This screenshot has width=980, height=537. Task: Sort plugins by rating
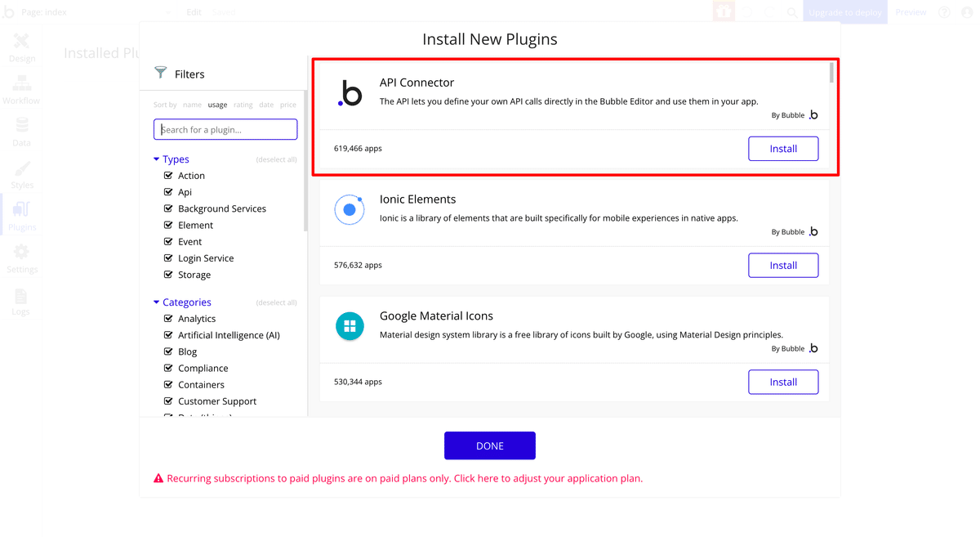[x=243, y=105]
